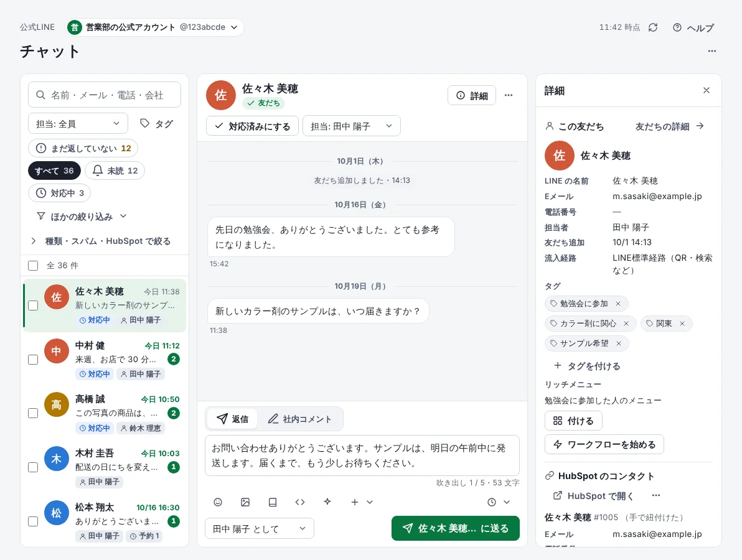Click the reply message text box

pos(362,455)
